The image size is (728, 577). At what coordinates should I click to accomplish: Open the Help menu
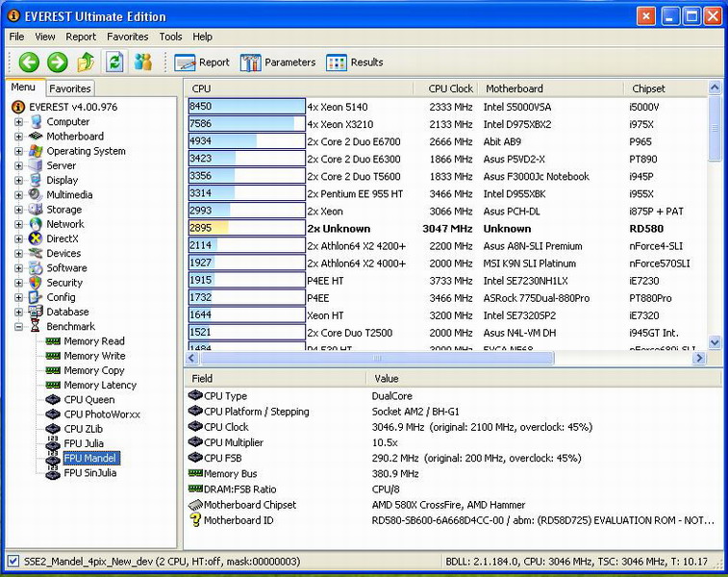[202, 37]
